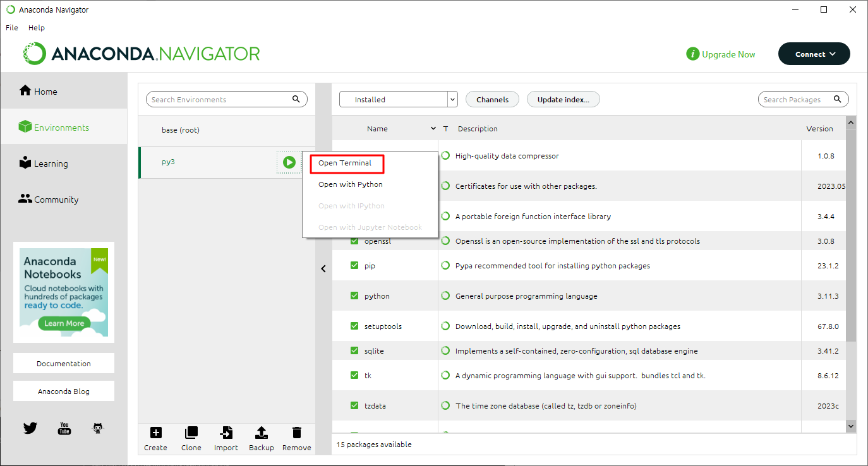This screenshot has width=868, height=466.
Task: Click the type circle icon in openssl row
Action: (x=445, y=241)
